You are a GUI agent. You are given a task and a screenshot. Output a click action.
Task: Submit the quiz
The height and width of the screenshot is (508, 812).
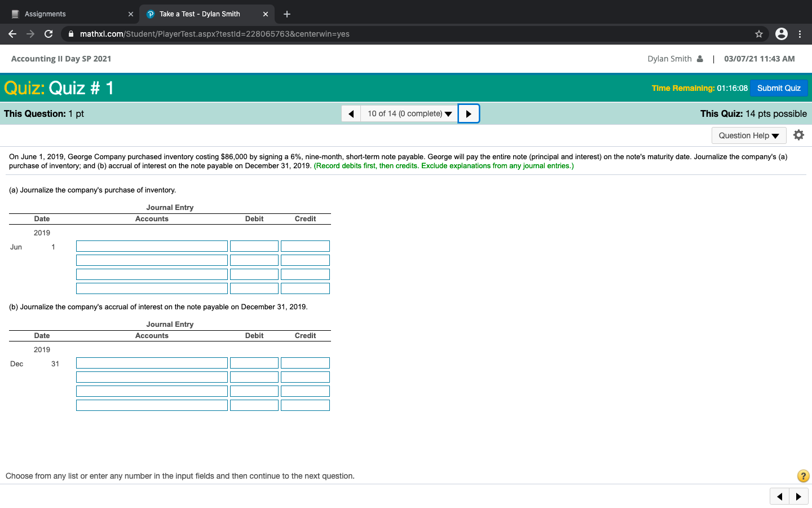pos(779,88)
